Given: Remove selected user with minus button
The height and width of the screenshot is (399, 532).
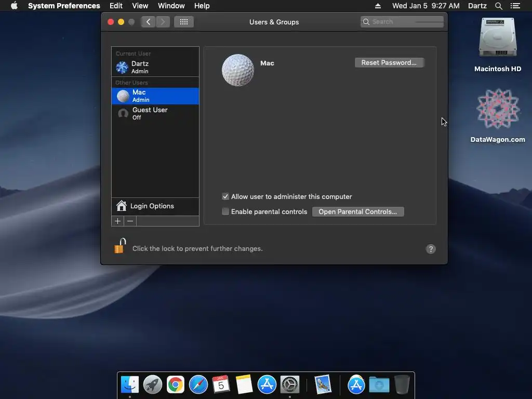Looking at the screenshot, I should pyautogui.click(x=130, y=221).
